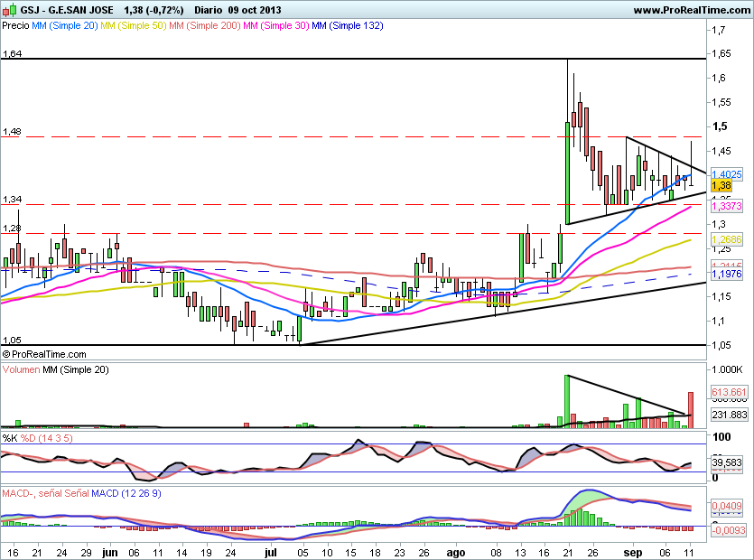Viewport: 754px width, 560px height.
Task: Select the magenta MM (Simple 30) legend entry
Action: click(277, 26)
